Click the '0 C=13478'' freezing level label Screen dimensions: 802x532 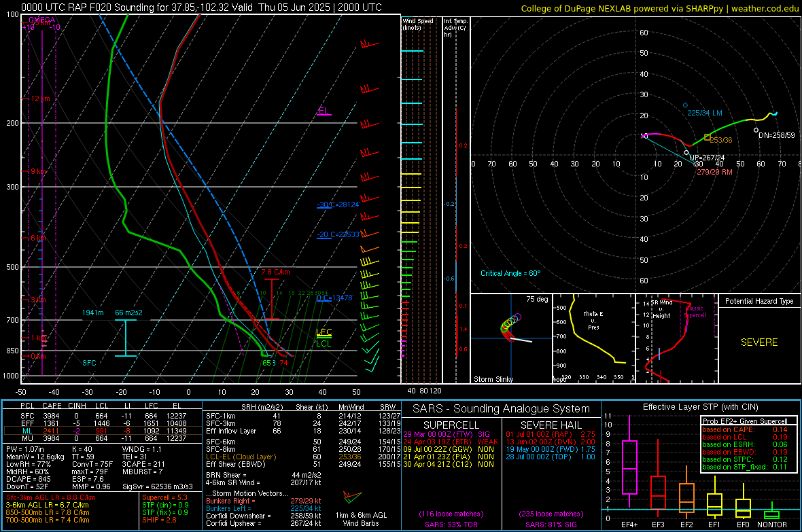(335, 298)
